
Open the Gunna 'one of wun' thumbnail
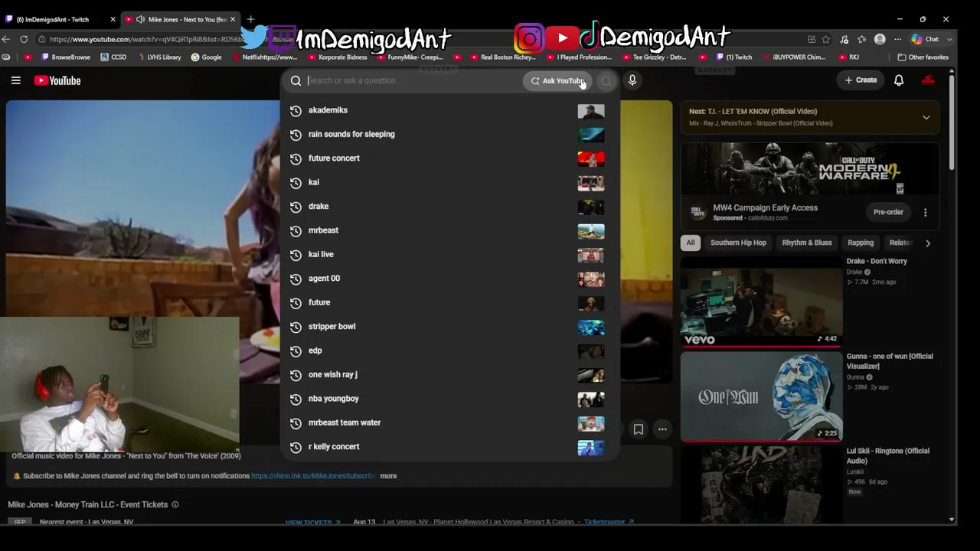[x=761, y=396]
